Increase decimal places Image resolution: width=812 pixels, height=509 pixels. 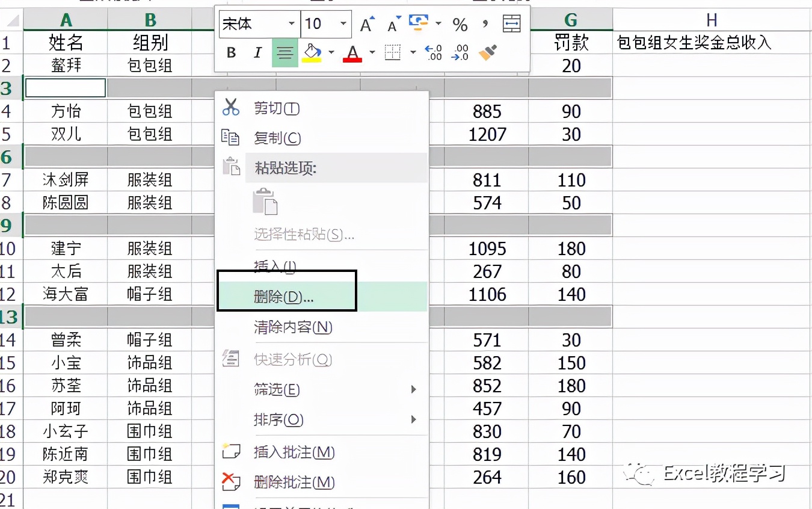click(434, 53)
